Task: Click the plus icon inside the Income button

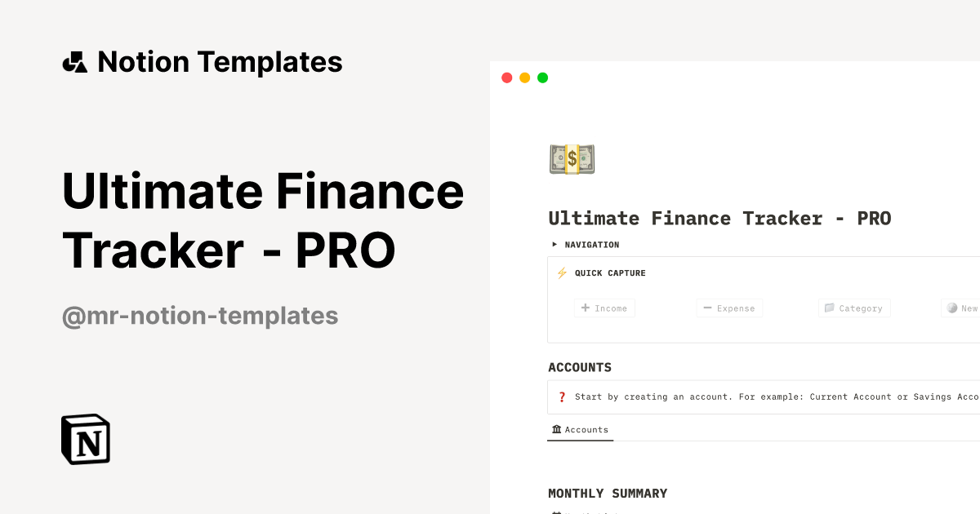Action: point(586,308)
